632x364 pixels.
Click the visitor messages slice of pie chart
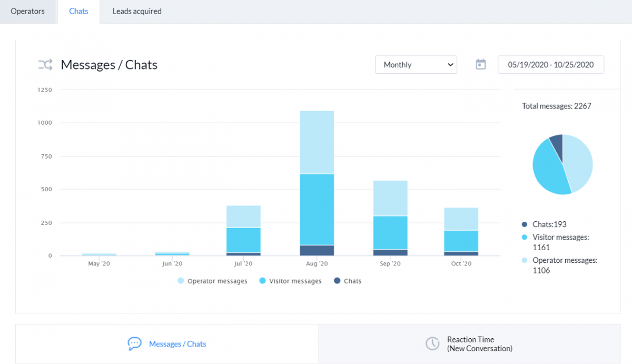547,170
